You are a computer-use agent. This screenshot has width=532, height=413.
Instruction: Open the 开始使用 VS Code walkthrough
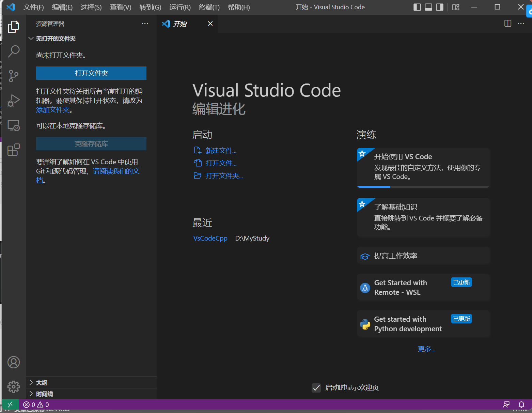[423, 168]
